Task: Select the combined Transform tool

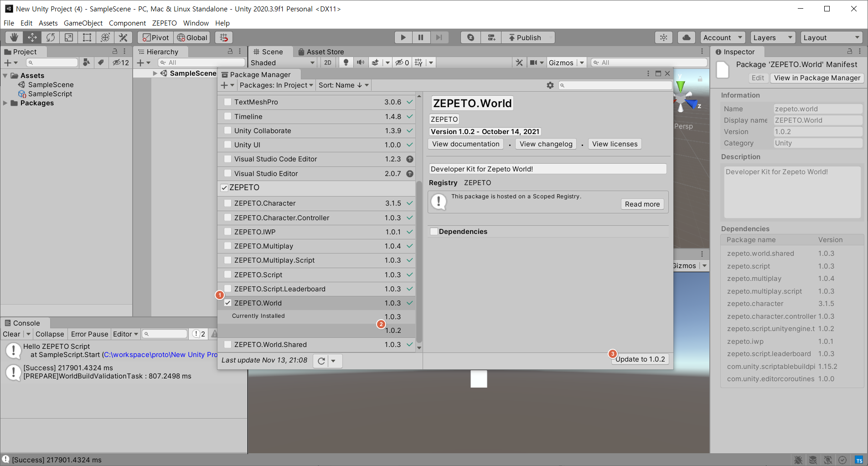Action: coord(105,37)
